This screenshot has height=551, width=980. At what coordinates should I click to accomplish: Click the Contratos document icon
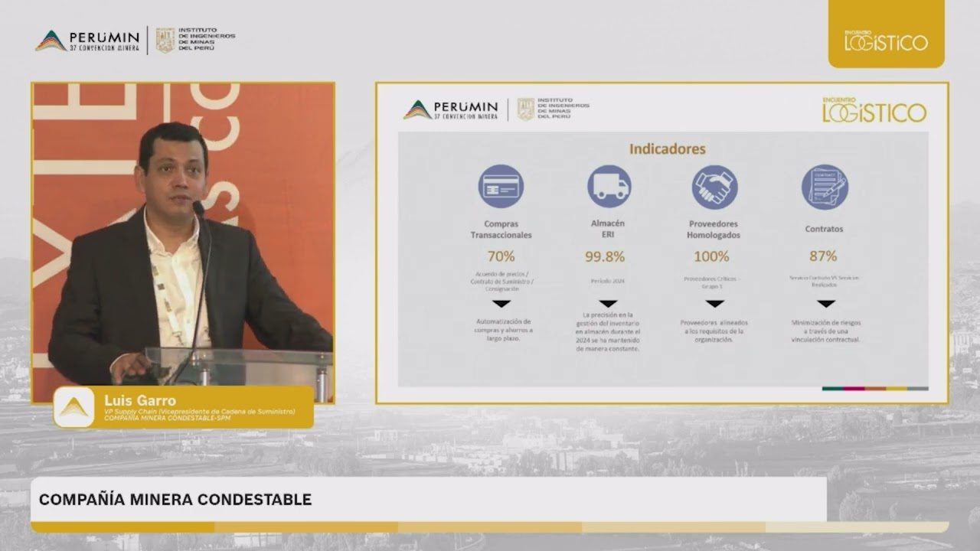[x=825, y=187]
